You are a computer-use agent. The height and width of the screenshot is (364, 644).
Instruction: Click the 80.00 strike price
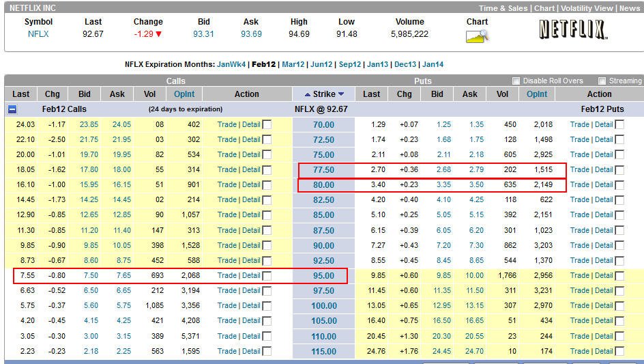323,185
